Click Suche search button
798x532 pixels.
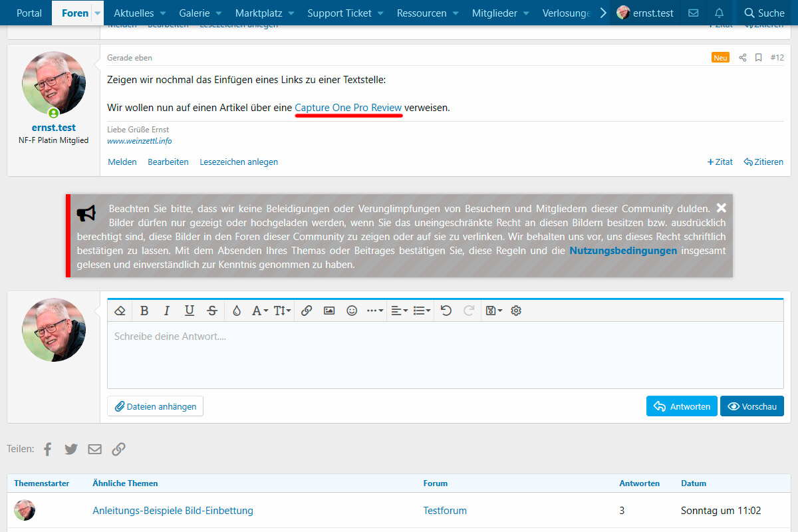(764, 13)
